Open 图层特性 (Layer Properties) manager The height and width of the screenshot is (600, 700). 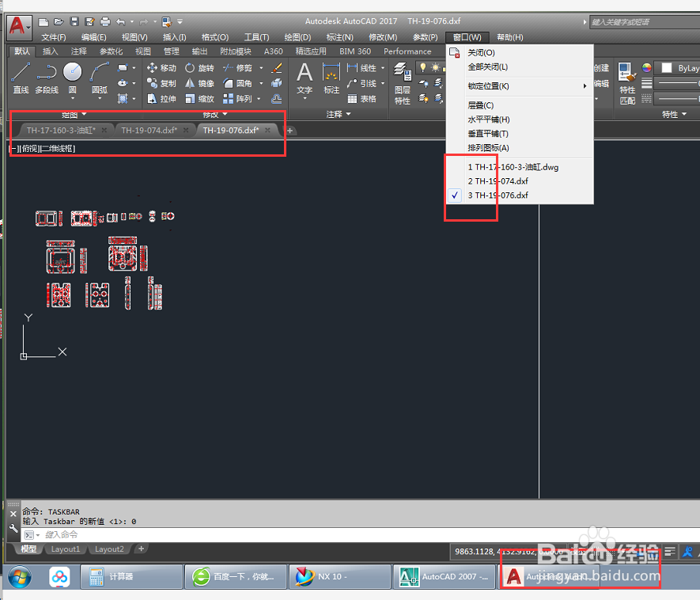click(x=403, y=84)
